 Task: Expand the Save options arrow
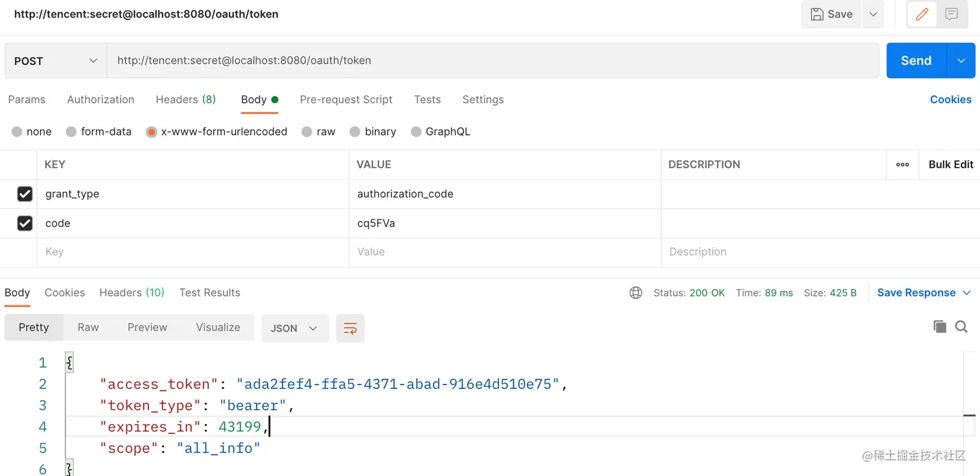pos(873,14)
